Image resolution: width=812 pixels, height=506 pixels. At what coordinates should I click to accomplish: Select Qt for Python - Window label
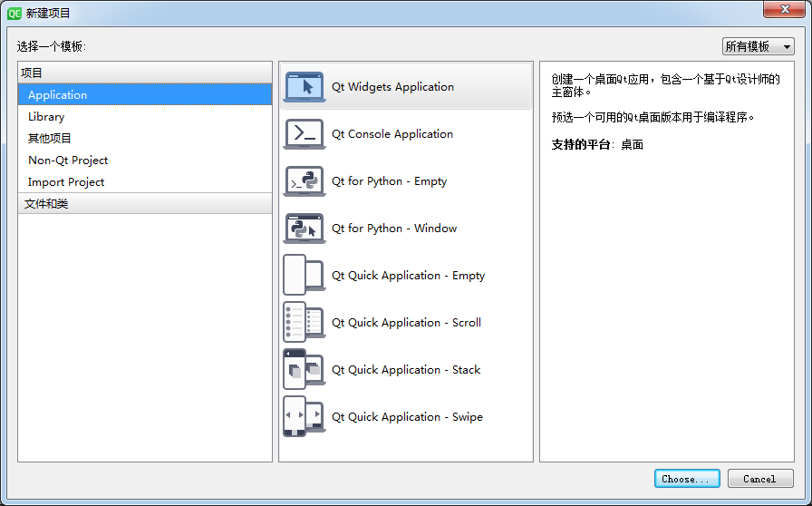pos(394,229)
